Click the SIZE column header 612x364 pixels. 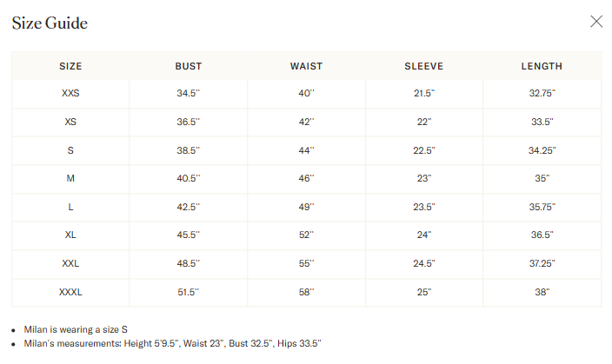point(70,66)
